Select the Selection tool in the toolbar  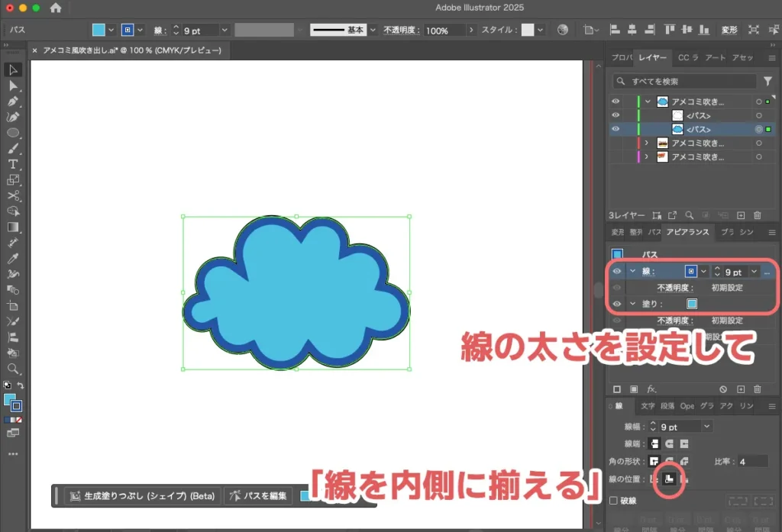pos(13,70)
